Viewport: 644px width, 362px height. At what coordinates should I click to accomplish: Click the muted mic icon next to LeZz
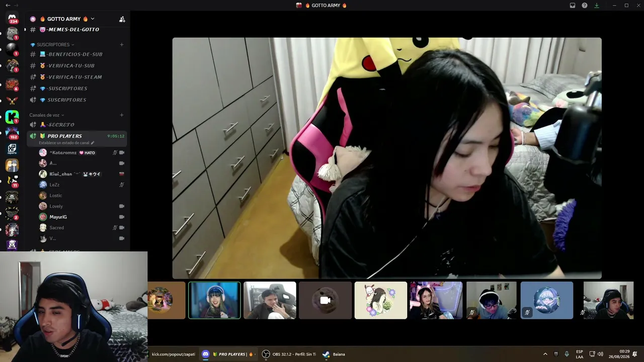pos(122,185)
